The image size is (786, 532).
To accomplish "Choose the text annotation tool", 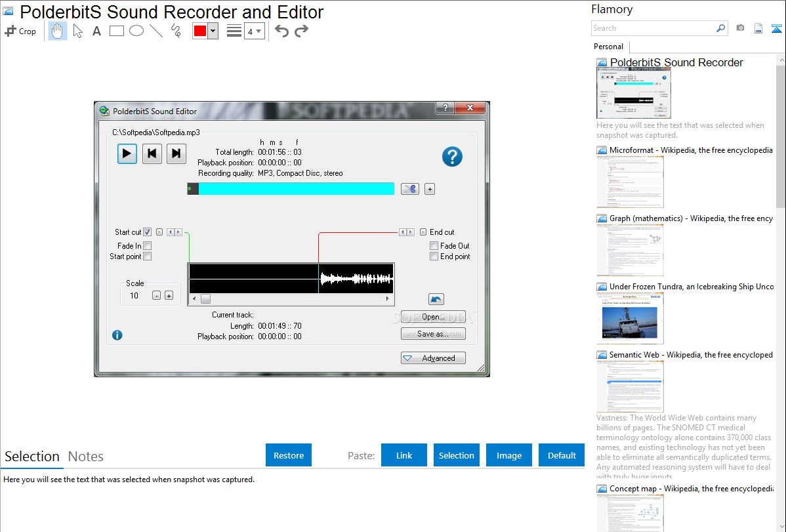I will (x=96, y=31).
